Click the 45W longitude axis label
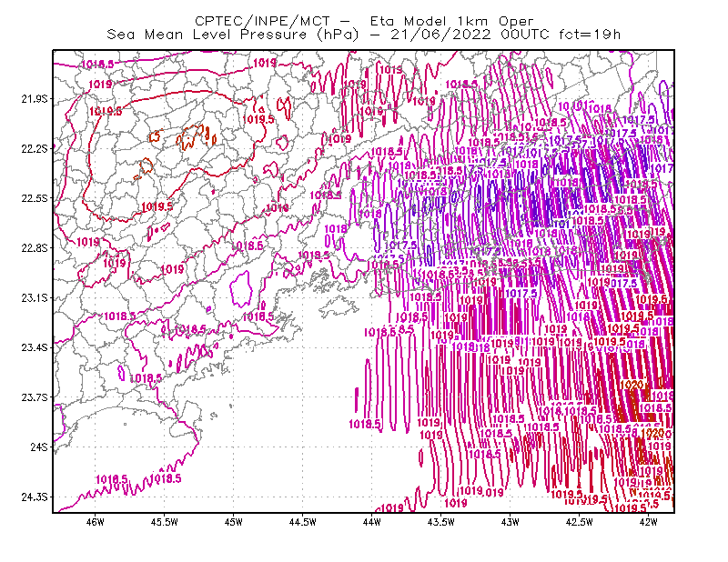The width and height of the screenshot is (728, 562). tap(234, 522)
